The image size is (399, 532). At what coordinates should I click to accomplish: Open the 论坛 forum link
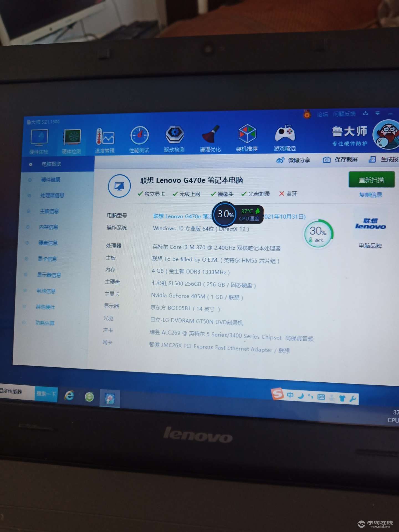click(322, 114)
